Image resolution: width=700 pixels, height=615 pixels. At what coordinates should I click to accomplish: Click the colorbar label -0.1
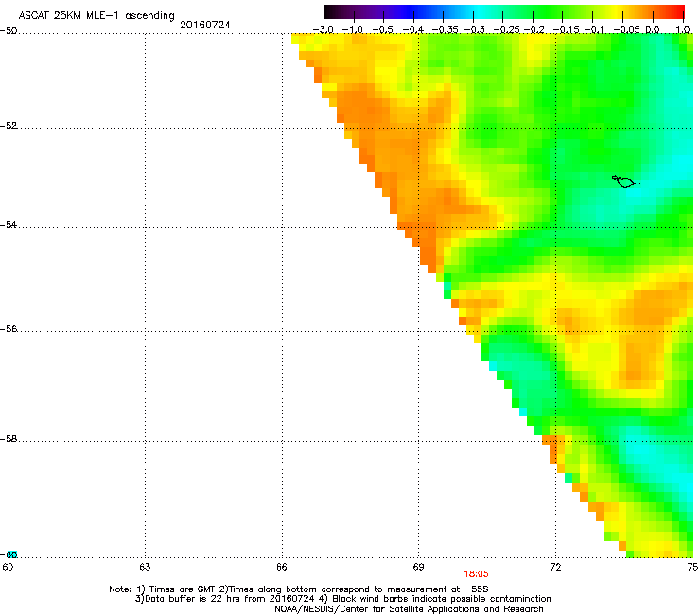pyautogui.click(x=594, y=30)
